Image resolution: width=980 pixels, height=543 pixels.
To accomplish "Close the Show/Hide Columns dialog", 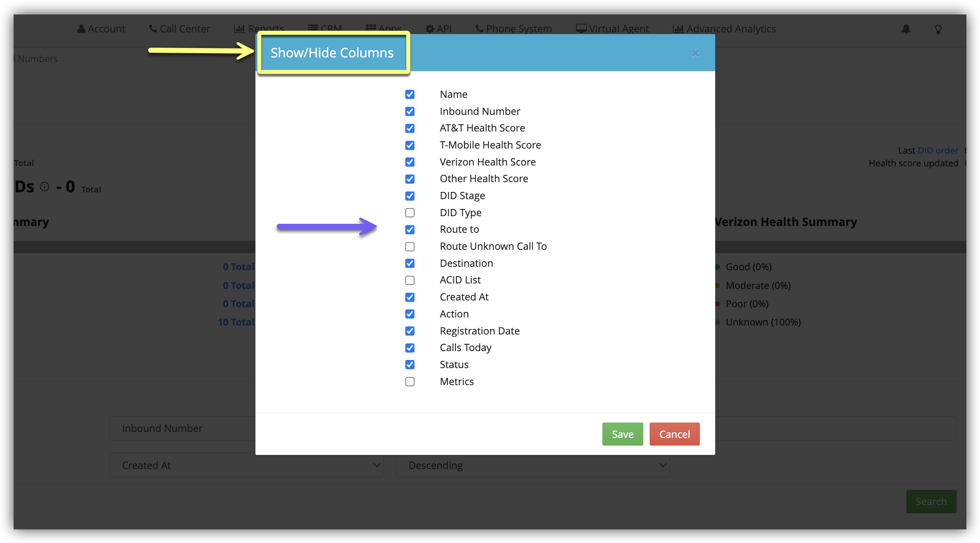I will pos(695,54).
